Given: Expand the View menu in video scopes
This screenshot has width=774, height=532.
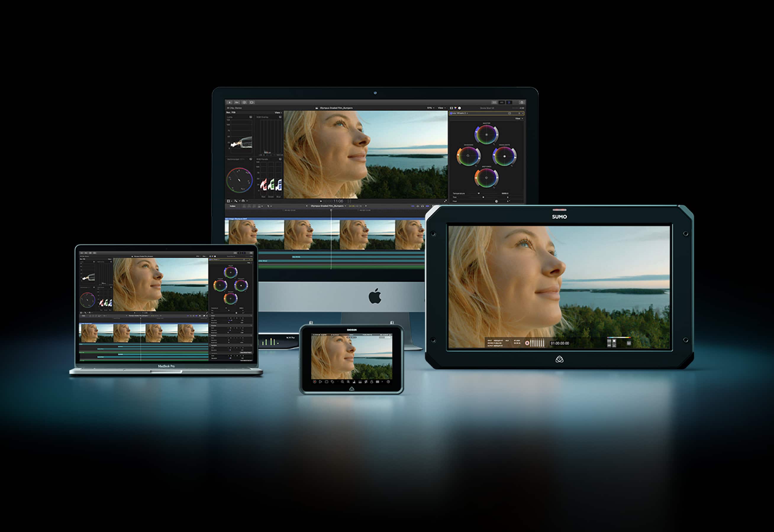Looking at the screenshot, I should click(x=278, y=113).
